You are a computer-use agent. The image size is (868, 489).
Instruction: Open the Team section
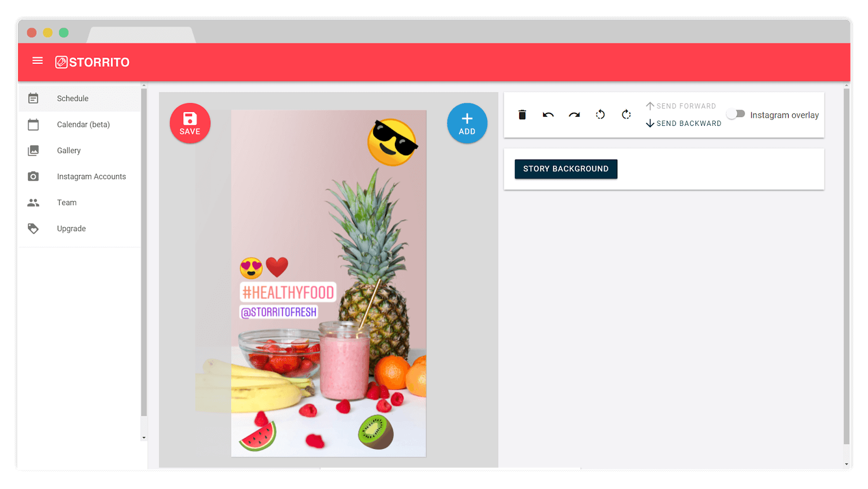(x=79, y=202)
